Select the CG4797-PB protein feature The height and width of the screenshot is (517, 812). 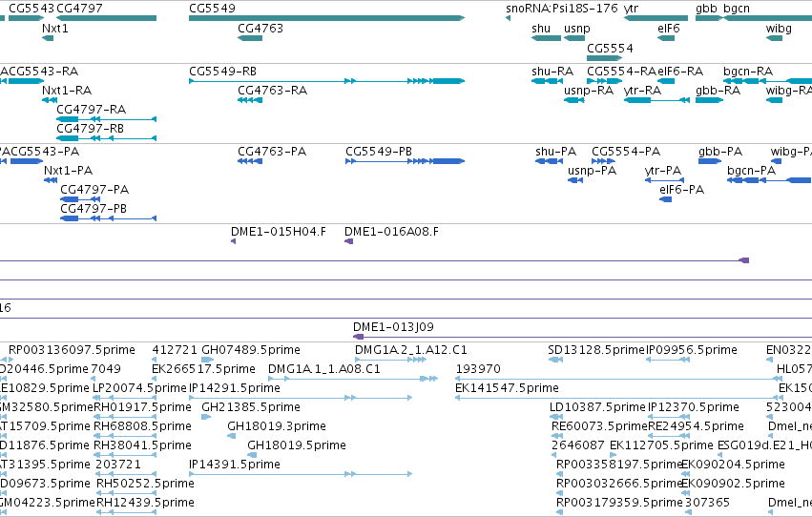[108, 218]
